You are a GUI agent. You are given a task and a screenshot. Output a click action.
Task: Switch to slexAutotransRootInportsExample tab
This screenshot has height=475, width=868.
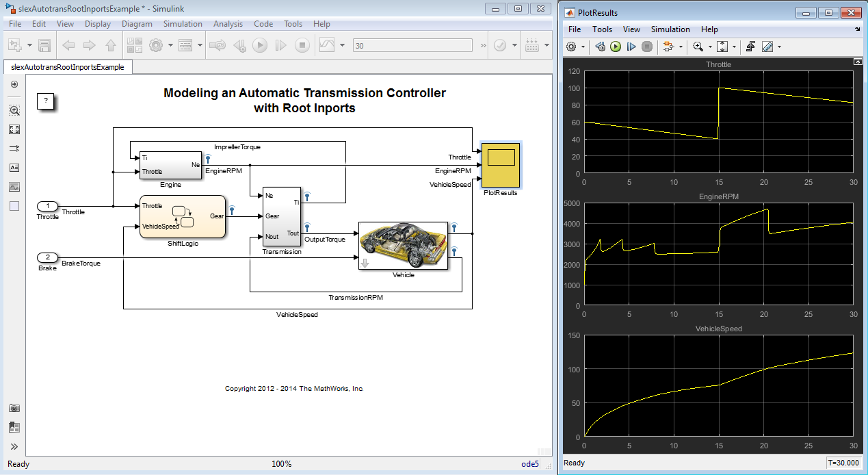68,67
